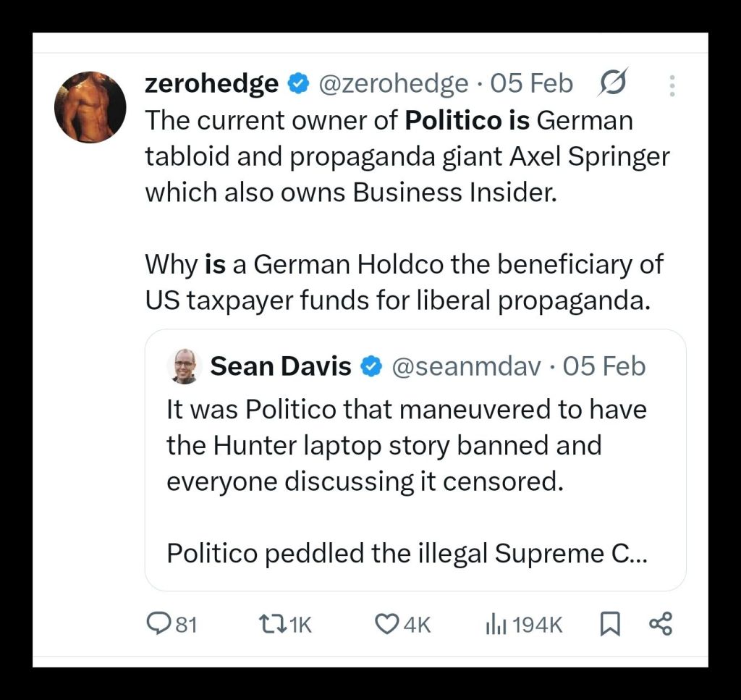Click the Grok slashed-circle icon
The width and height of the screenshot is (741, 700).
click(613, 84)
